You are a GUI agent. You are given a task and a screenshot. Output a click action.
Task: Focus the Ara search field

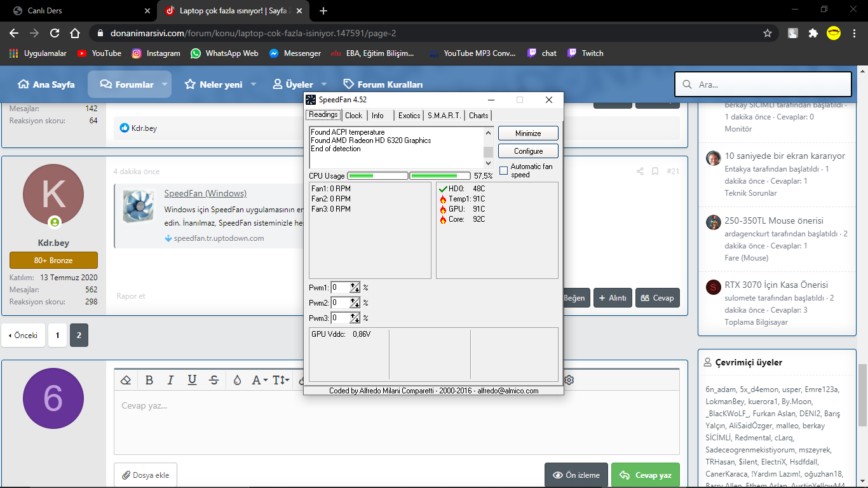[x=763, y=84]
